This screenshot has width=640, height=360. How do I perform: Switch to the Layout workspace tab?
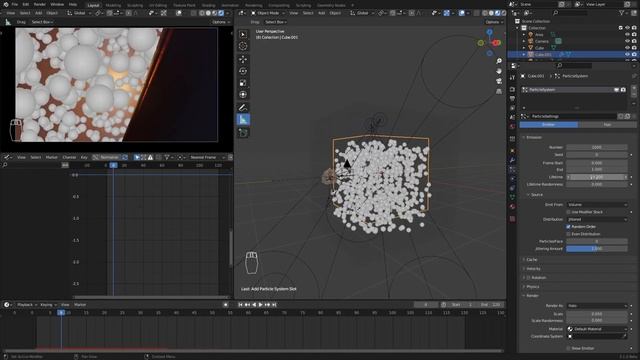[x=93, y=5]
